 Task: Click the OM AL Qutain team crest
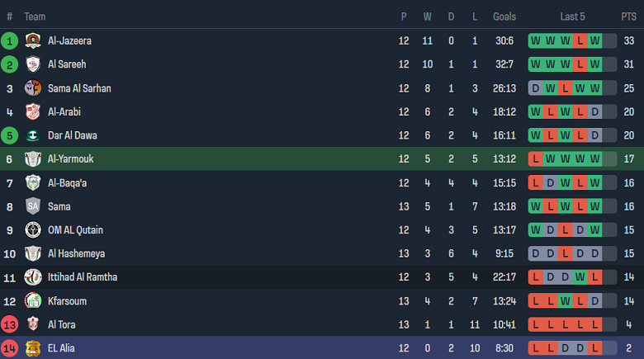pyautogui.click(x=33, y=230)
